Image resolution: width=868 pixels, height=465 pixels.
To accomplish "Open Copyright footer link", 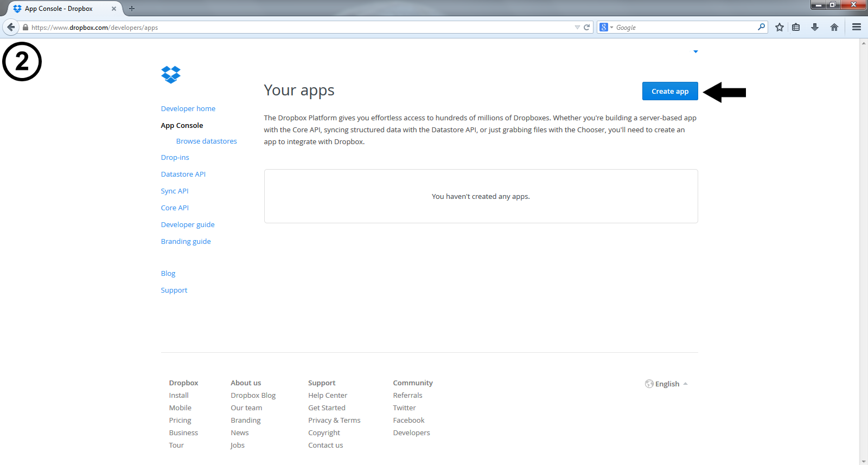I will pyautogui.click(x=324, y=432).
